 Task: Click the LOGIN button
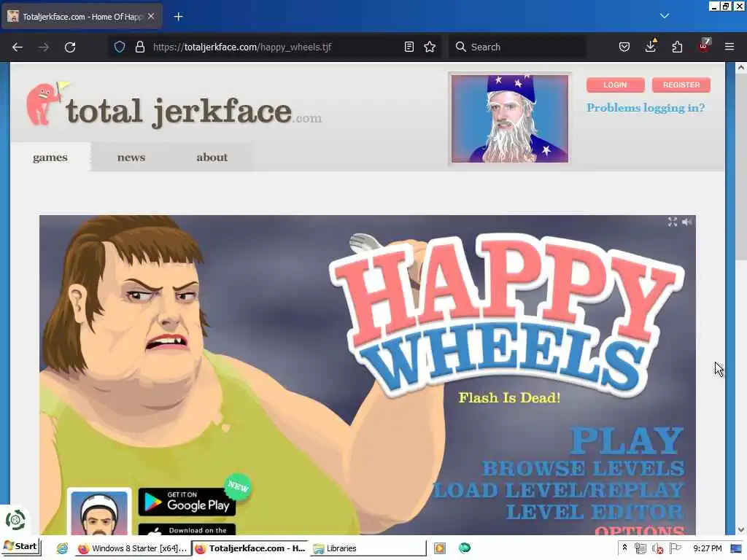[x=615, y=85]
